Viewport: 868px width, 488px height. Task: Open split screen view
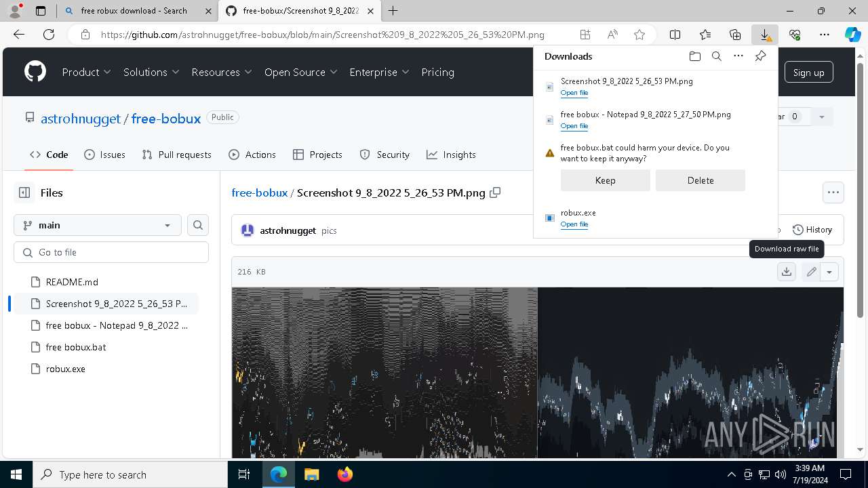[x=675, y=35]
